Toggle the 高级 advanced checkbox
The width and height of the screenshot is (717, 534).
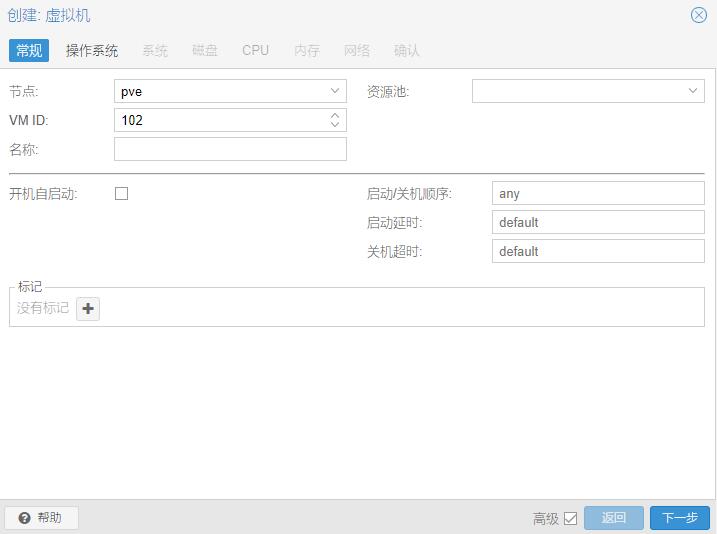(571, 518)
